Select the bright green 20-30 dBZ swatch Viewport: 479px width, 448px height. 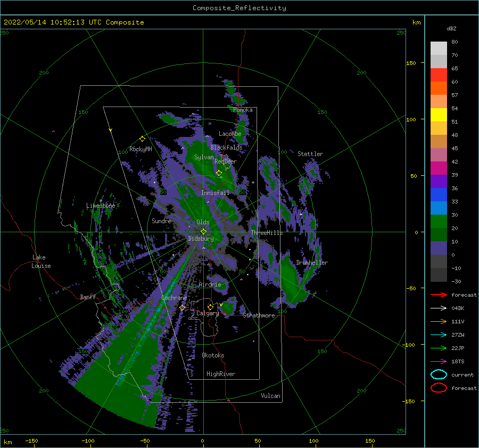pyautogui.click(x=439, y=222)
